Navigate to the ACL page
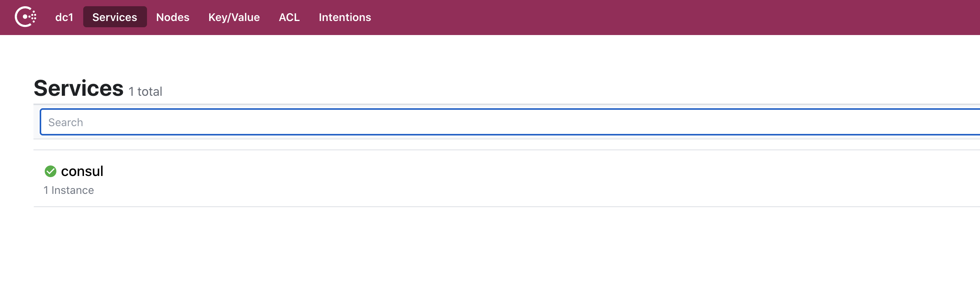Viewport: 980px width, 306px height. tap(289, 17)
